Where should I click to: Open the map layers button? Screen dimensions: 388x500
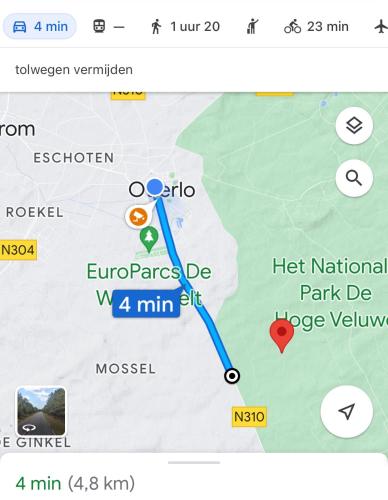[354, 126]
